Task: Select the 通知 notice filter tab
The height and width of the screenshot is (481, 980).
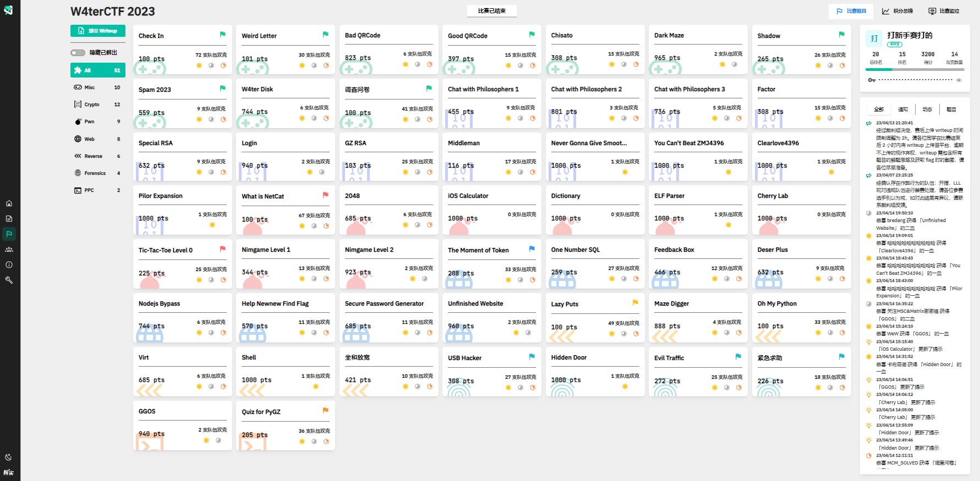Action: (x=903, y=109)
